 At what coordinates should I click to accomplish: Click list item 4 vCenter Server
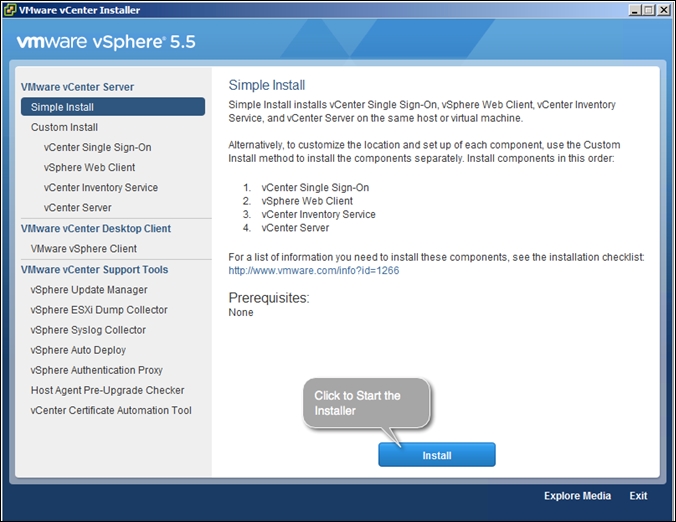point(295,228)
